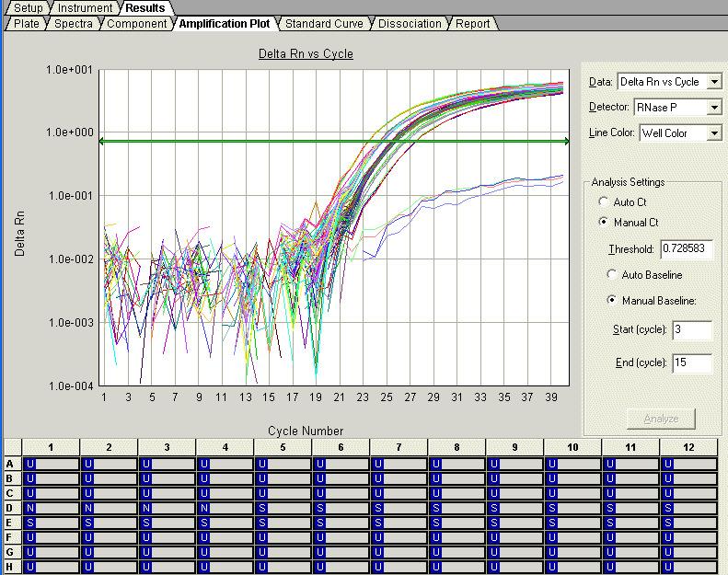The width and height of the screenshot is (728, 575).
Task: Open the Plate sub-tab
Action: click(27, 24)
